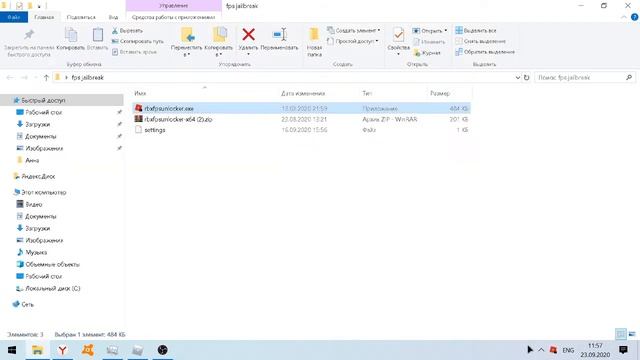Click the Back navigation arrow
The image size is (640, 360).
(x=10, y=78)
